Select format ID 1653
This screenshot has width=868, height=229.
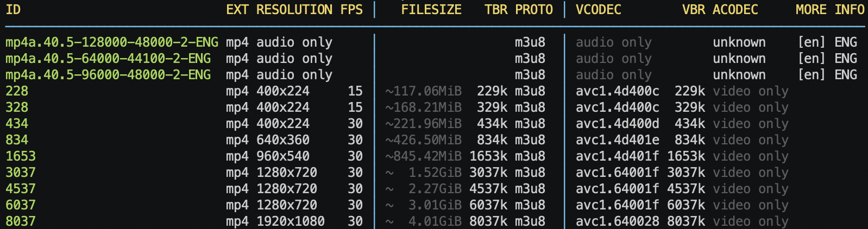[x=21, y=156]
